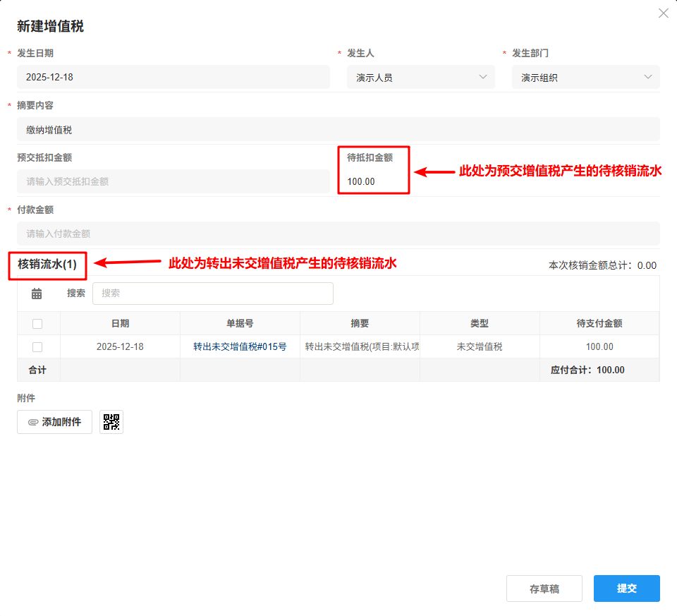Click the 添加附件 paperclip button

click(54, 422)
